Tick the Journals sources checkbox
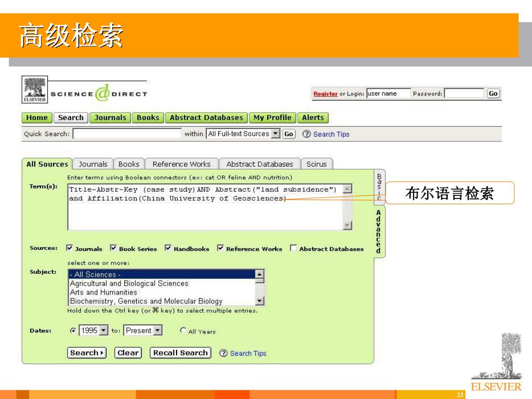Screen dimensions: 532x399 [x=70, y=248]
